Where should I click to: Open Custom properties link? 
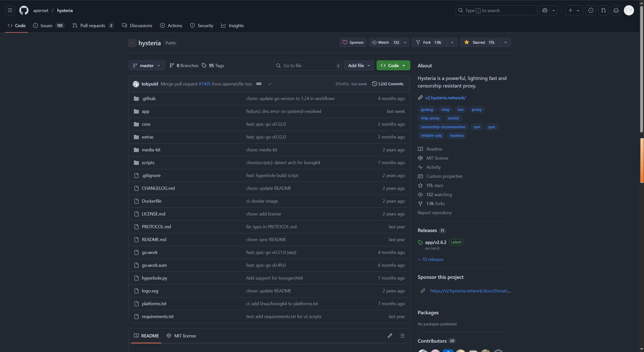click(x=444, y=176)
